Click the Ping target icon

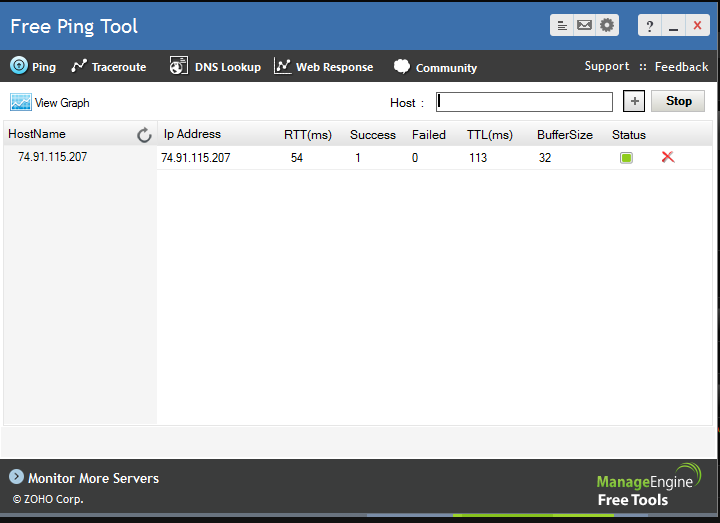(19, 66)
